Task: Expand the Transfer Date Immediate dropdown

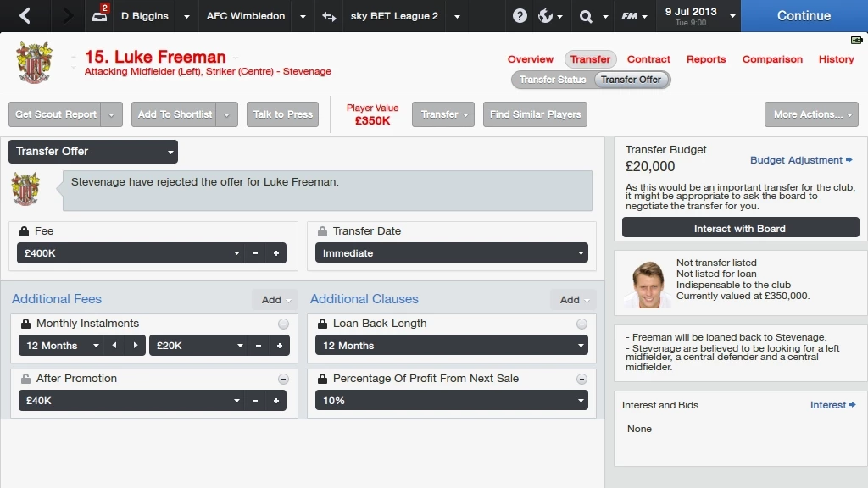Action: tap(452, 253)
